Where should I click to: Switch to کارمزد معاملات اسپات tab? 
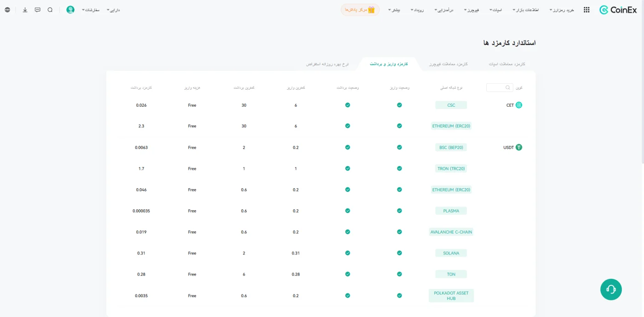[506, 64]
